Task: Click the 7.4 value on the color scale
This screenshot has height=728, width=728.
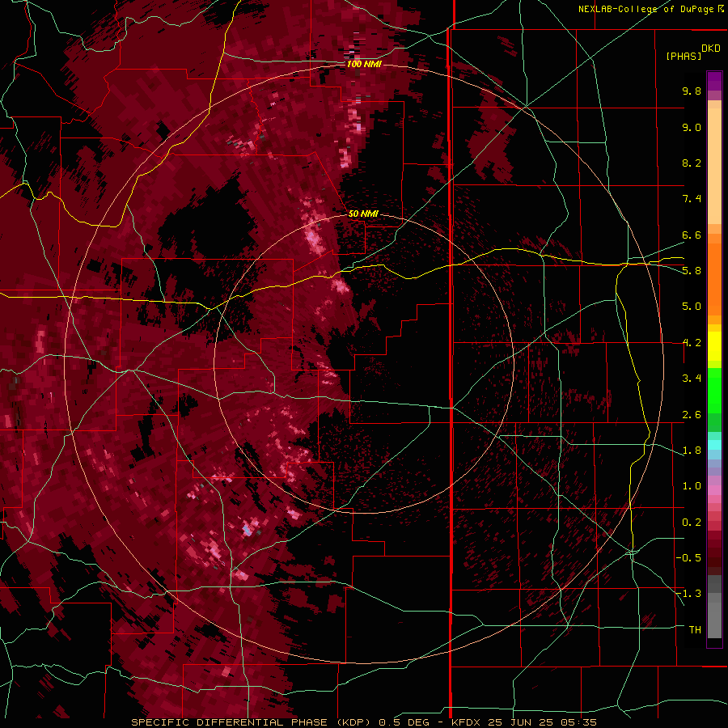Action: pos(692,199)
